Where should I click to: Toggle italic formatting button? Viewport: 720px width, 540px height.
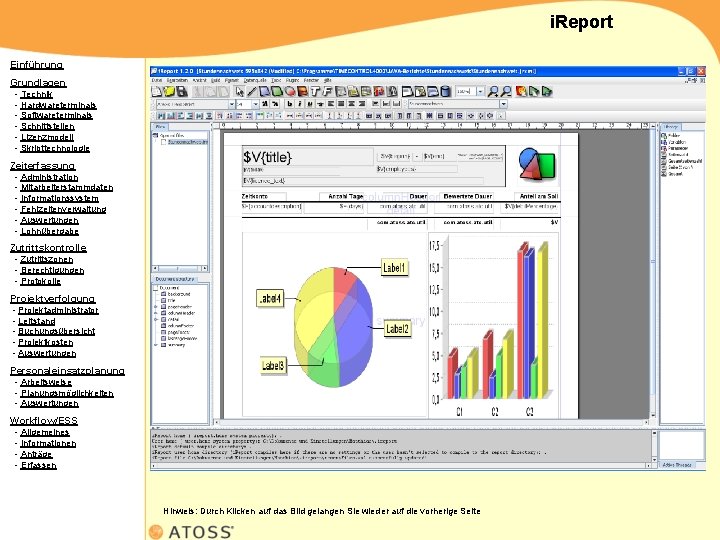tap(299, 104)
